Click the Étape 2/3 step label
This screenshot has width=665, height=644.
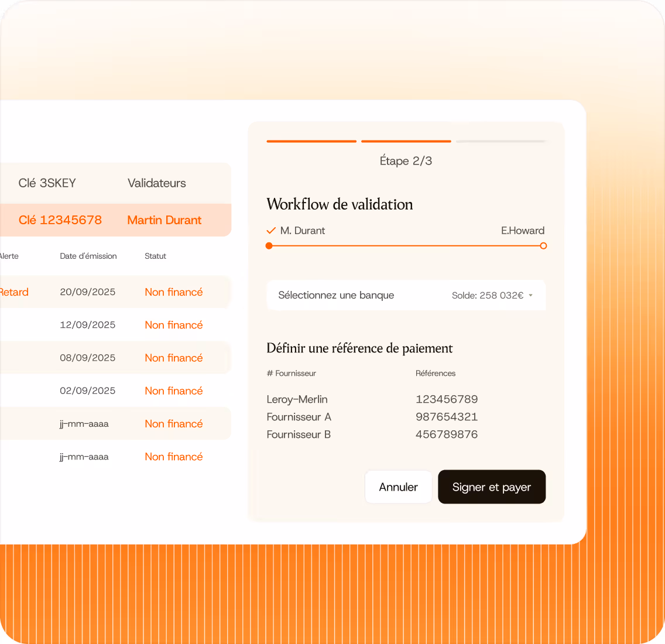(x=406, y=161)
